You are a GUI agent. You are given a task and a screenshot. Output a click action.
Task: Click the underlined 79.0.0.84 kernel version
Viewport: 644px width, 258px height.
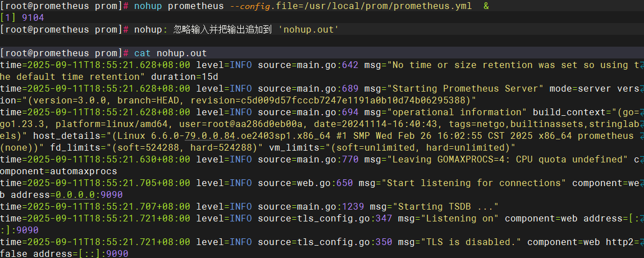(209, 136)
